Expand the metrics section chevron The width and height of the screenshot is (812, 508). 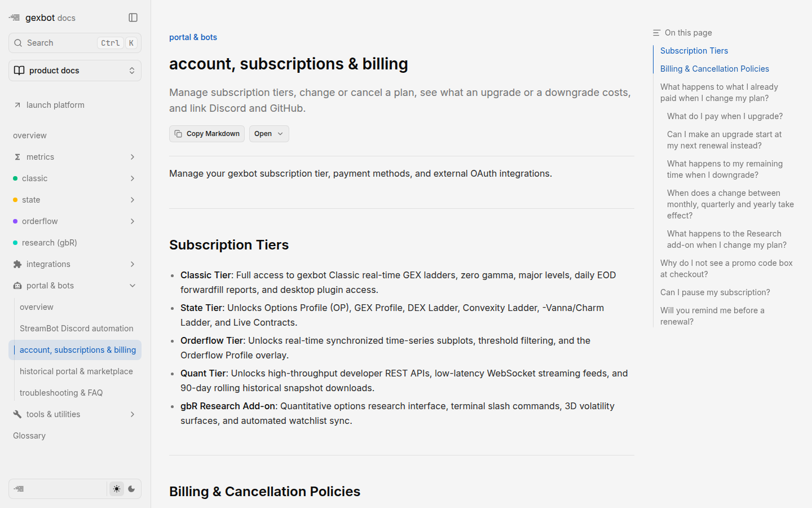point(133,157)
